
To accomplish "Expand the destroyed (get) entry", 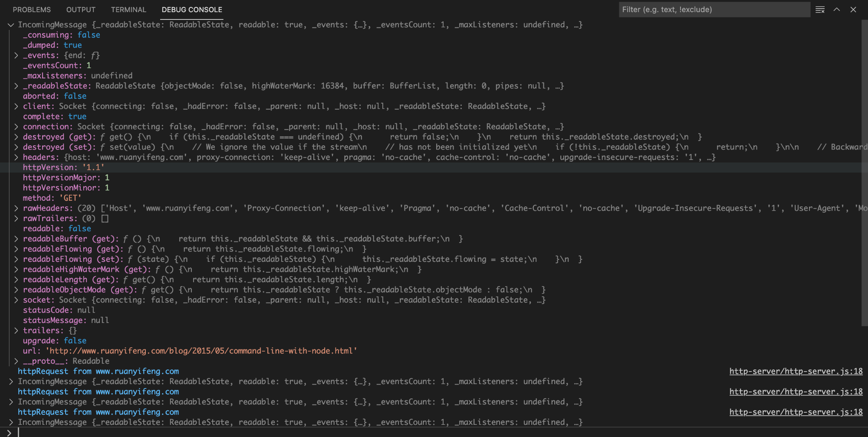I will [16, 137].
